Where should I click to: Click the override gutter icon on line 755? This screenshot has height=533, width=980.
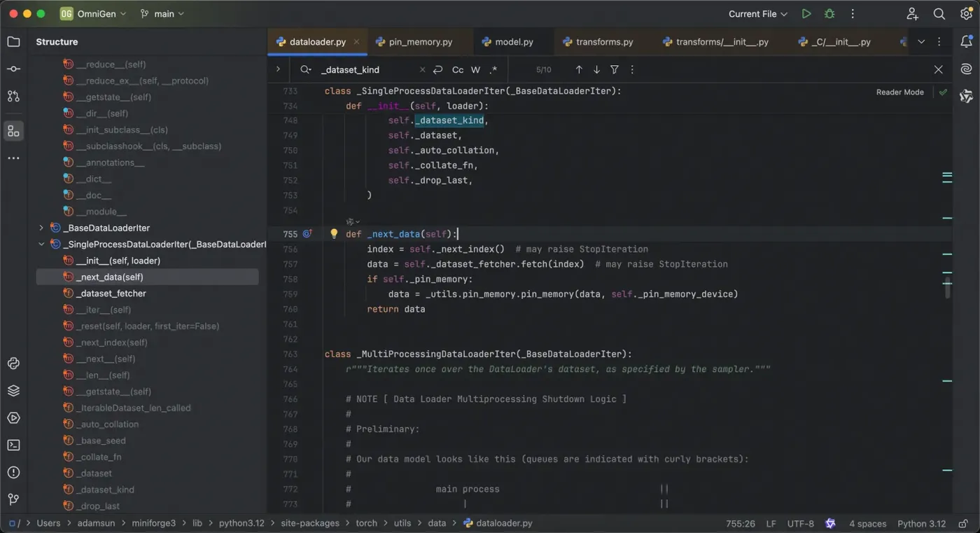click(307, 234)
